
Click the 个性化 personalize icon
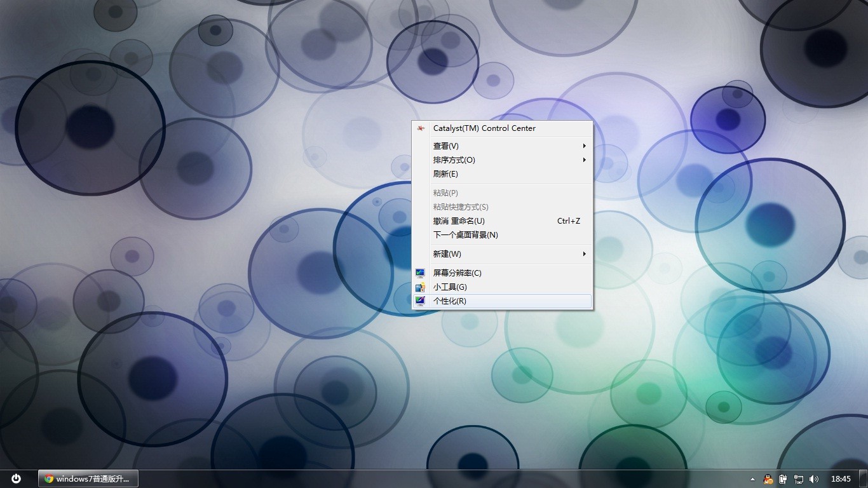click(x=420, y=301)
